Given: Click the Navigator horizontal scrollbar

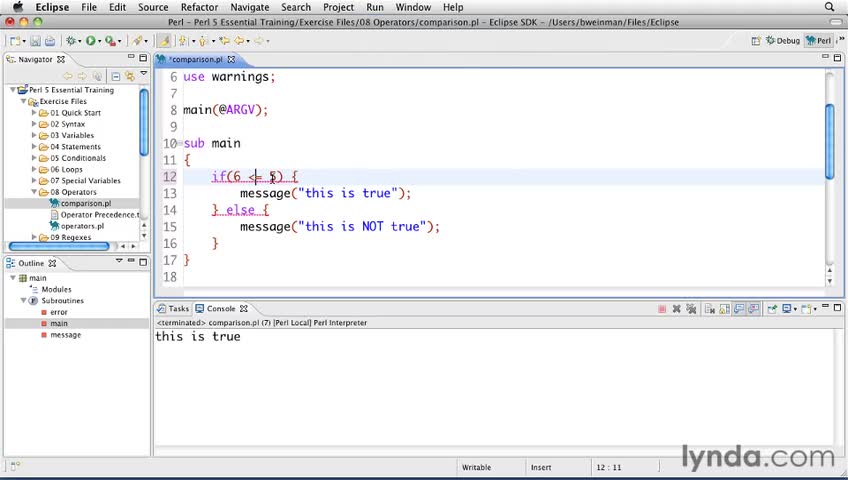Looking at the screenshot, I should pyautogui.click(x=59, y=246).
